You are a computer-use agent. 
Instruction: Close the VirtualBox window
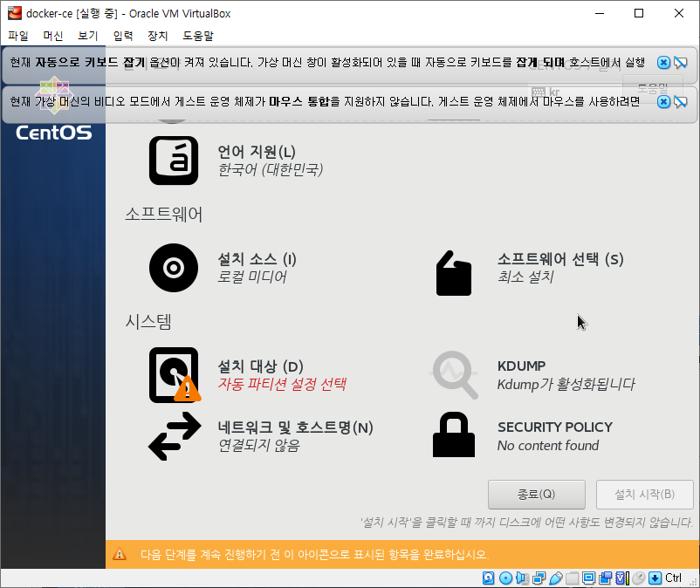(678, 13)
